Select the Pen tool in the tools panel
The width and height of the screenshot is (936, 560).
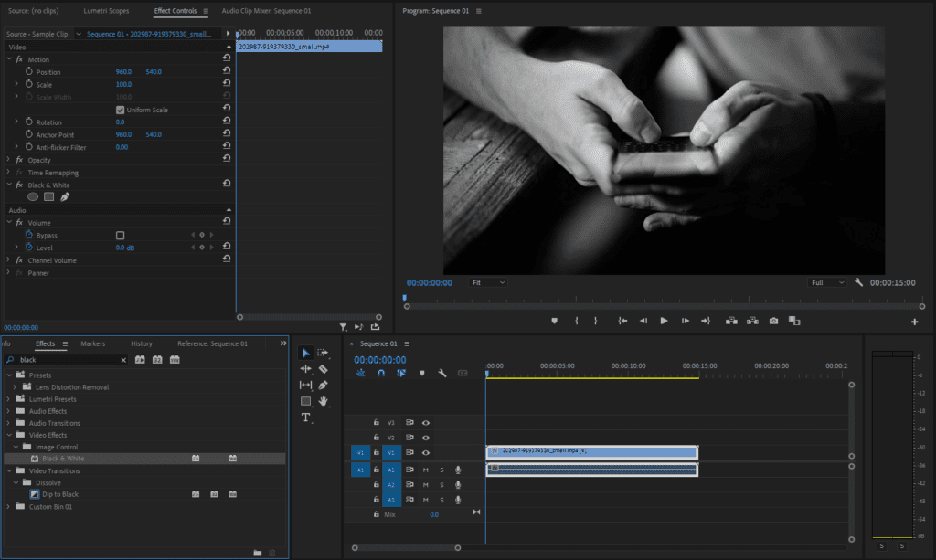point(323,386)
